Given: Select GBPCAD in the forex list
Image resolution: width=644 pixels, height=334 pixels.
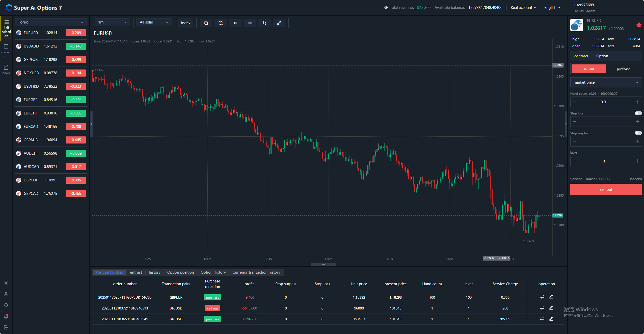Looking at the screenshot, I should tap(51, 194).
